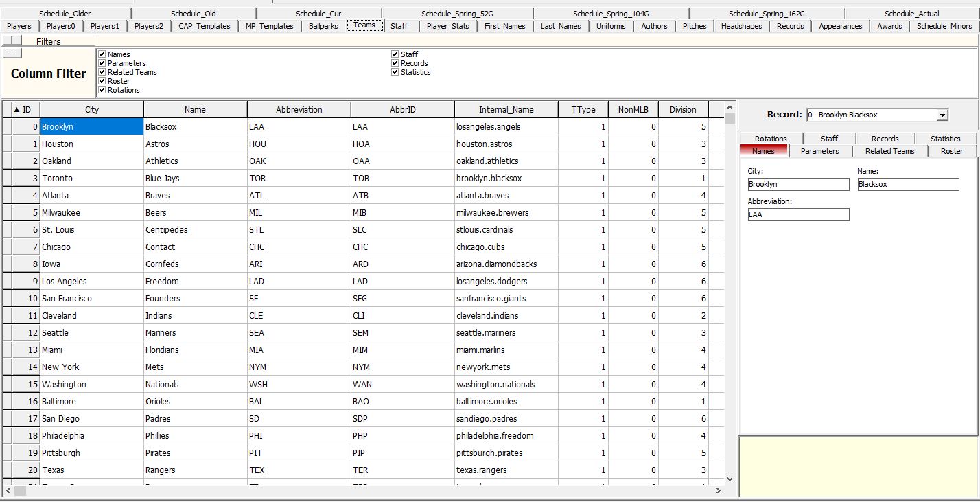The image size is (980, 502).
Task: Open the Record dropdown showing Brooklyn Blacksox
Action: click(x=942, y=115)
